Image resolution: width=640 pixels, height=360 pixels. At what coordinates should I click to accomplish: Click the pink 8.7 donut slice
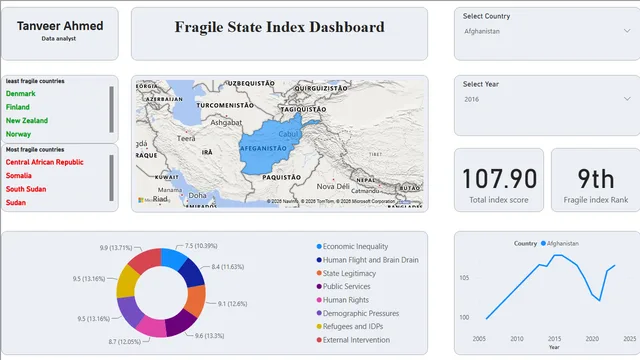coord(152,327)
